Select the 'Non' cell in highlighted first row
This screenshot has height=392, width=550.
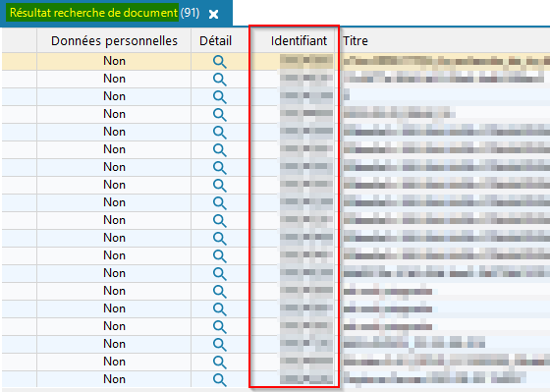coord(114,61)
